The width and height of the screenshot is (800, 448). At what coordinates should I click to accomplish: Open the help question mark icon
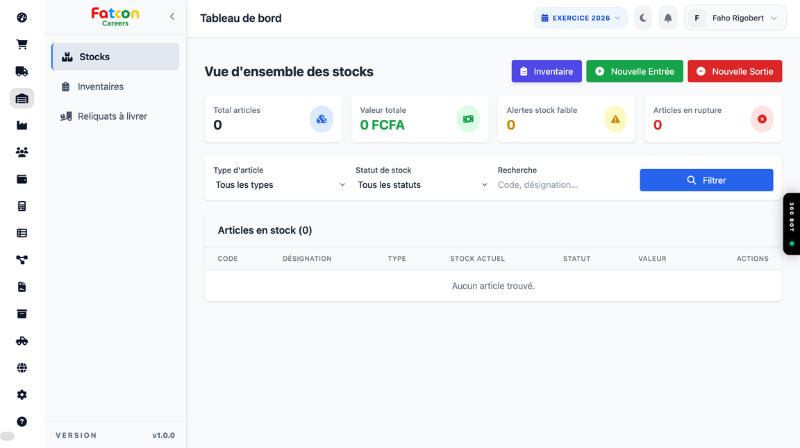click(x=22, y=421)
